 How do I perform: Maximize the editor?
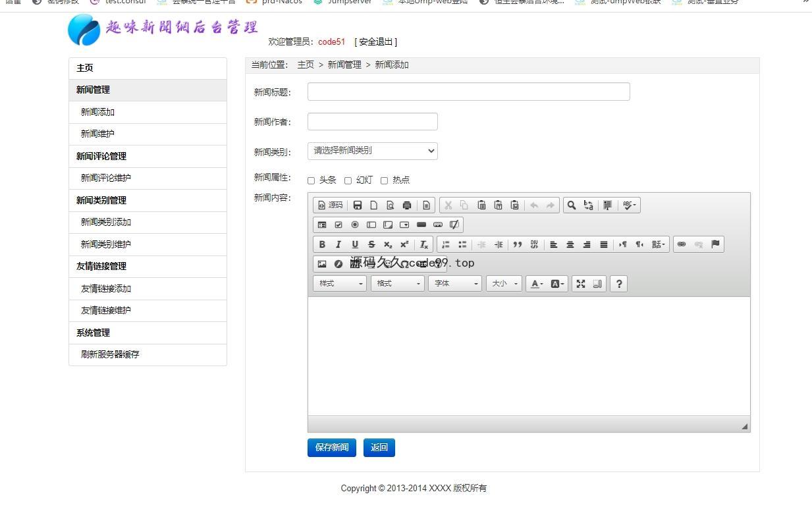[x=581, y=284]
